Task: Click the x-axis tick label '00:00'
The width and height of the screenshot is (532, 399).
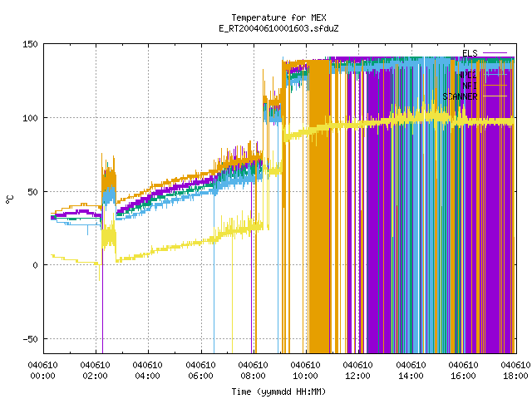Action: [x=42, y=376]
